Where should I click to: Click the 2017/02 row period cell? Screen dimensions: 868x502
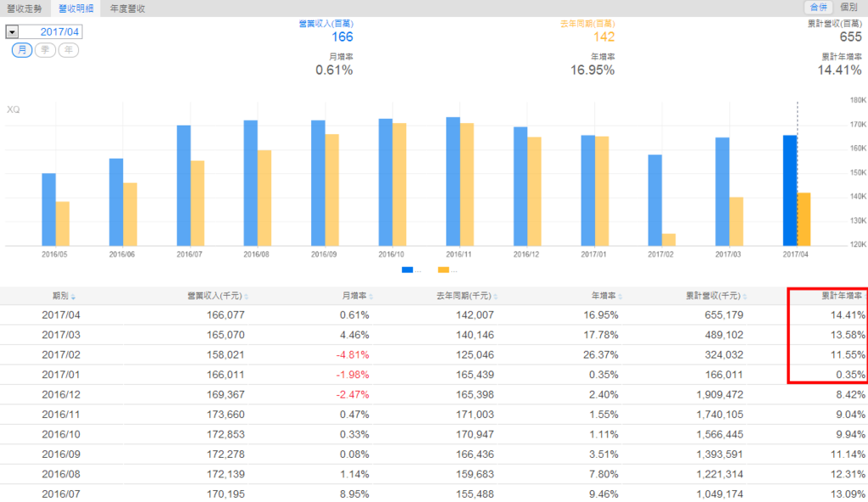click(x=61, y=355)
